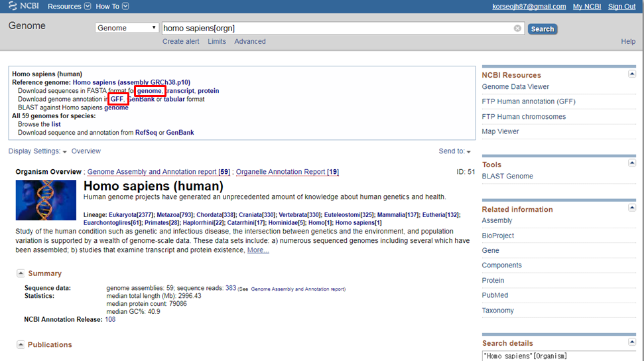The image size is (644, 361).
Task: Download FASTA genome sequence link
Action: pos(149,91)
